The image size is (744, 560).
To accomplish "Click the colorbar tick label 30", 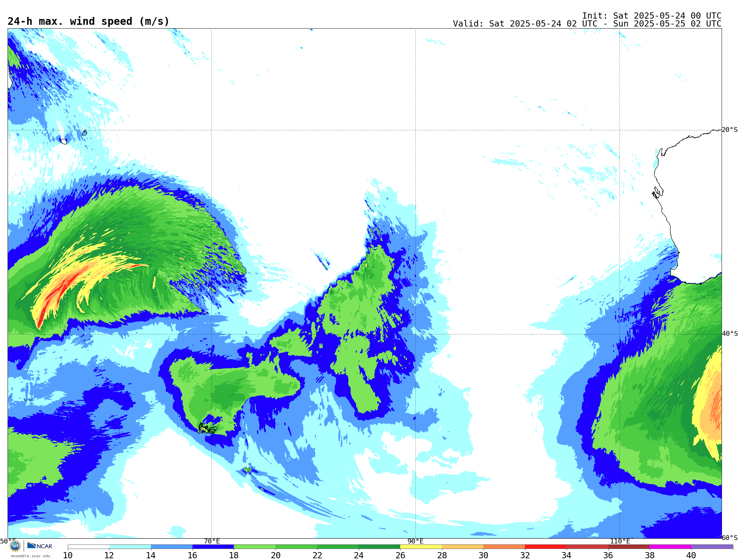I will pos(483,556).
